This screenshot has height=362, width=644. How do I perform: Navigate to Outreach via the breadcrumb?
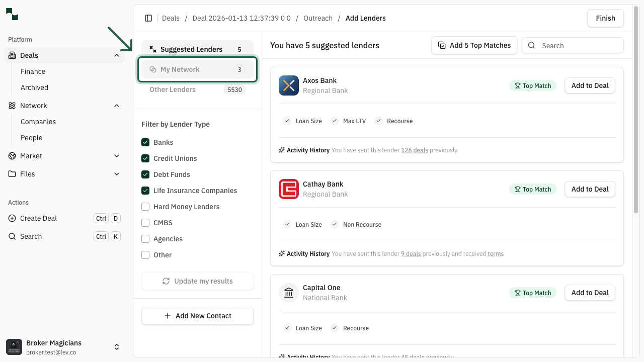317,18
